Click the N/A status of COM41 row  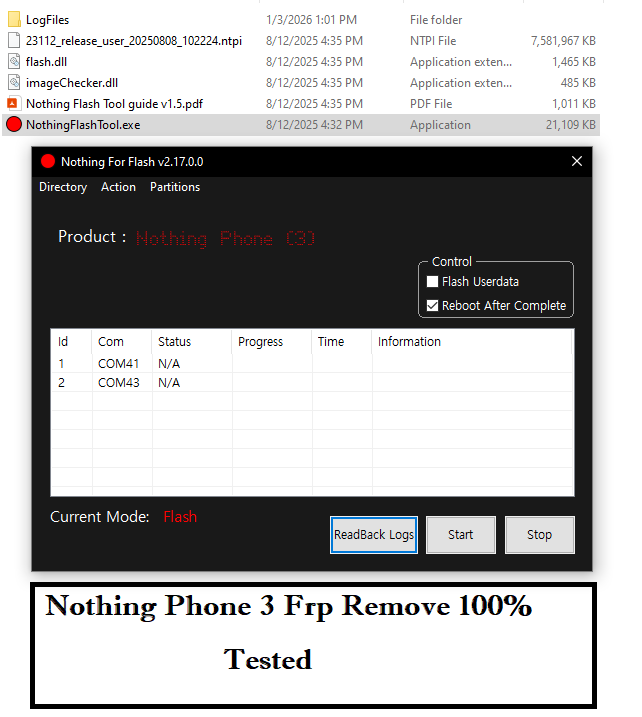(x=169, y=364)
